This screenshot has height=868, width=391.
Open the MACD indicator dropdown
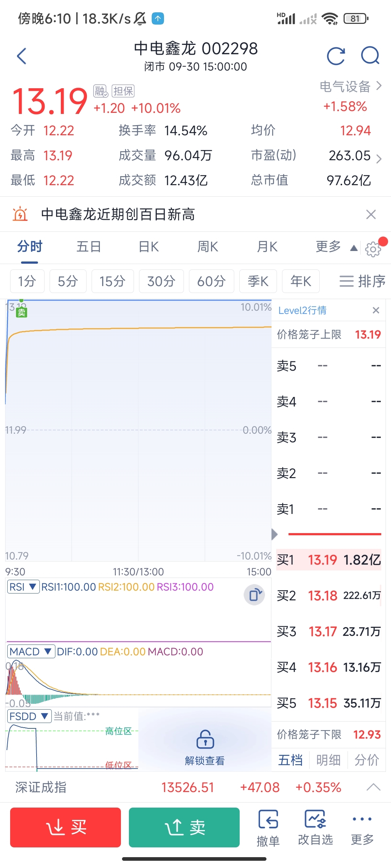[31, 651]
